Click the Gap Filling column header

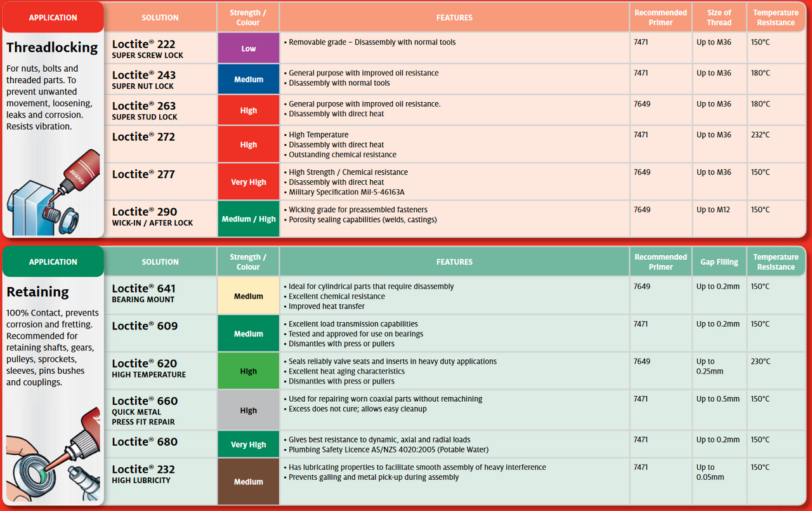(x=719, y=262)
